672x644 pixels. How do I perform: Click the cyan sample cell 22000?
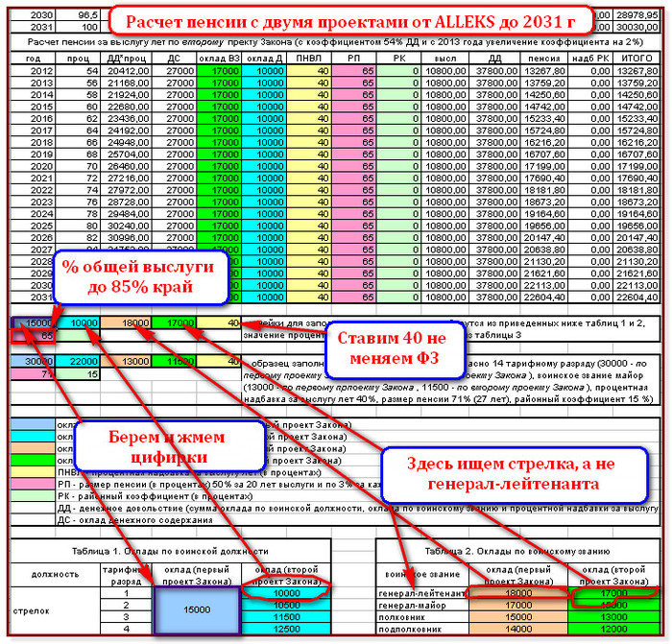pyautogui.click(x=78, y=362)
